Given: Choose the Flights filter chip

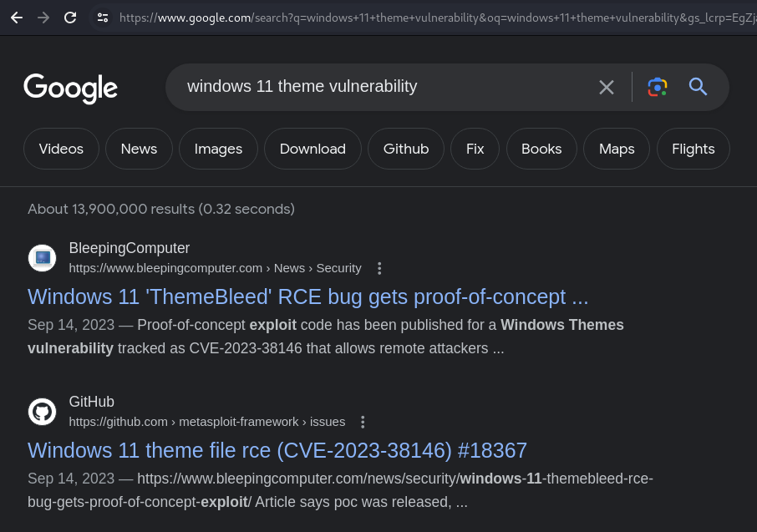Looking at the screenshot, I should pyautogui.click(x=693, y=149).
